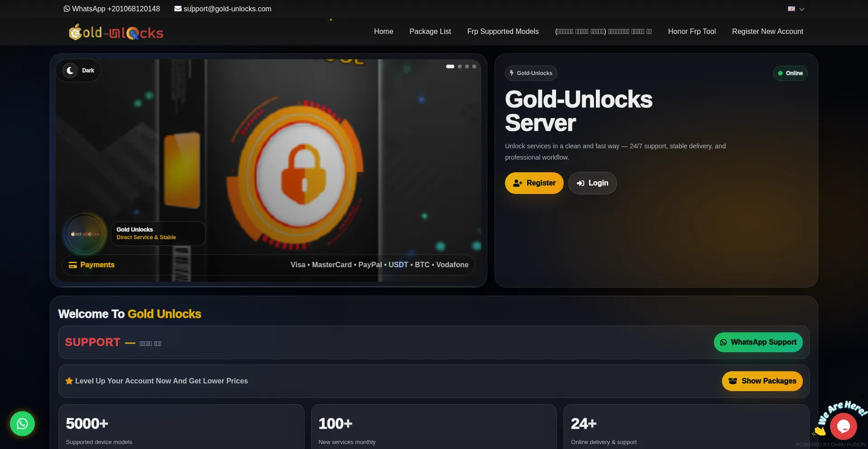This screenshot has width=868, height=449.
Task: Click the Gold-Unlocks lightning badge
Action: click(x=531, y=73)
